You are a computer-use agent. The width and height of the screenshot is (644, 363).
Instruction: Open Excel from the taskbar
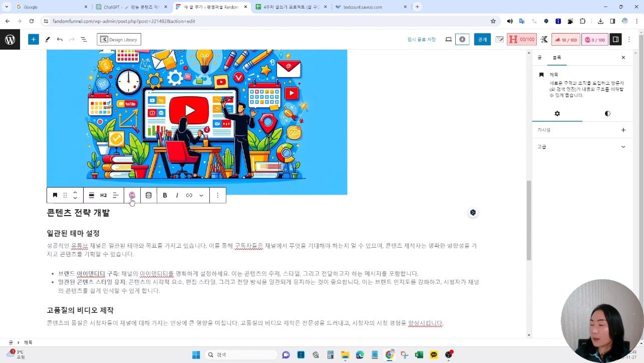(x=419, y=354)
